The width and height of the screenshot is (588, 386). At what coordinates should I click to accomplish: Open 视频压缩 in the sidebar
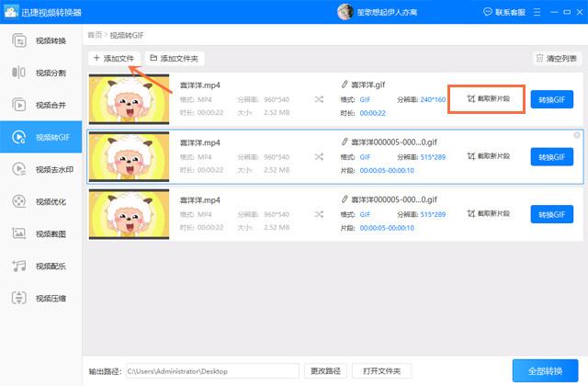(x=40, y=298)
